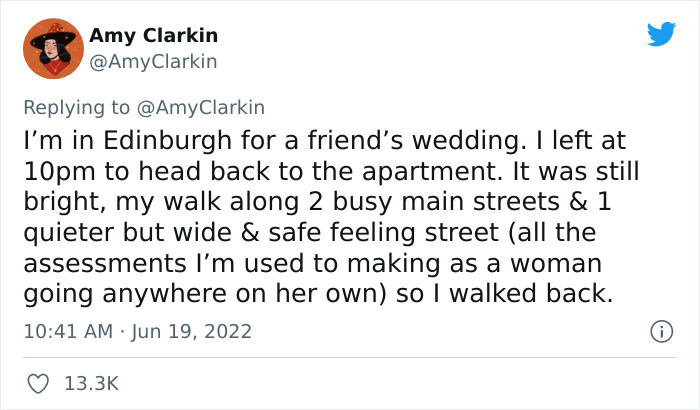Open the tweet info circle icon
700x410 pixels.
click(660, 330)
